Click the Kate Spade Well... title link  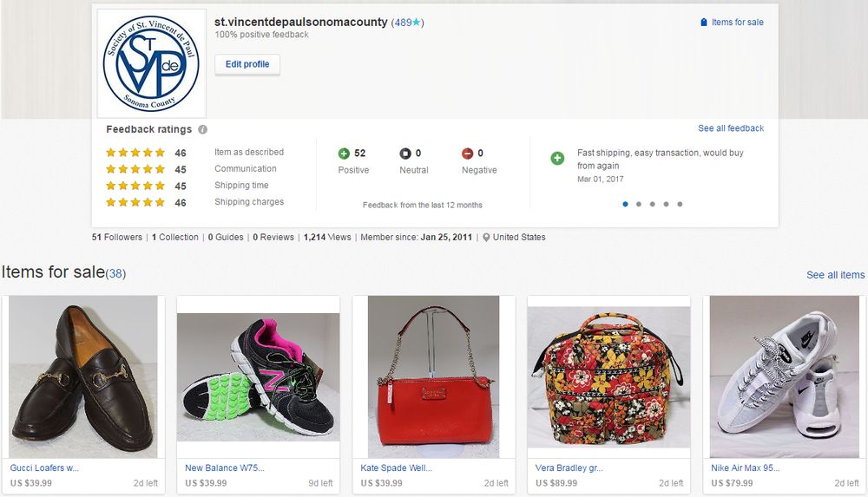(397, 468)
